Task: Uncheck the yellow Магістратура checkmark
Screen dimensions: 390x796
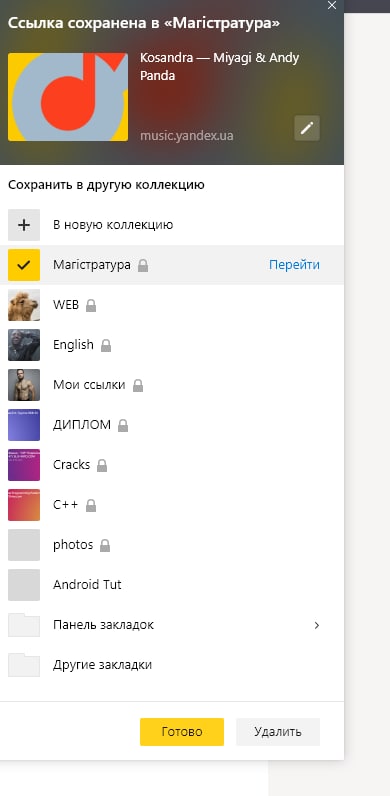Action: pyautogui.click(x=24, y=265)
